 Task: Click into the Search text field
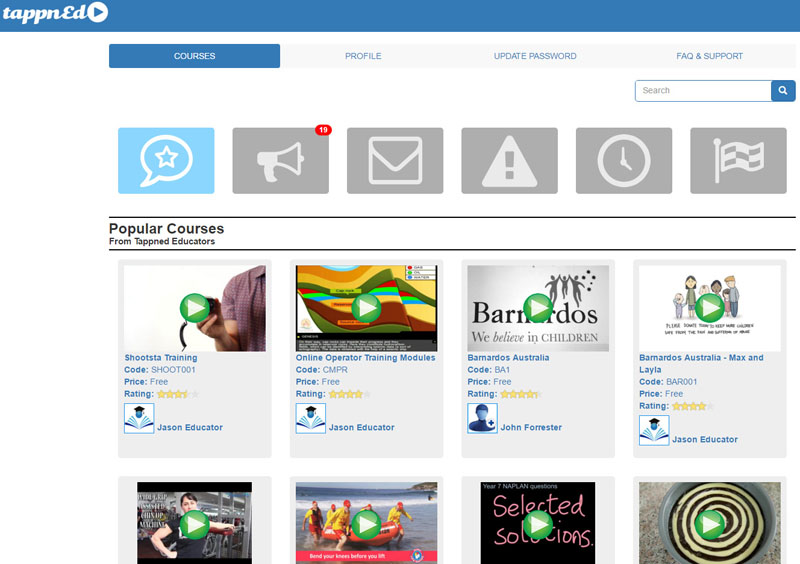tap(702, 91)
